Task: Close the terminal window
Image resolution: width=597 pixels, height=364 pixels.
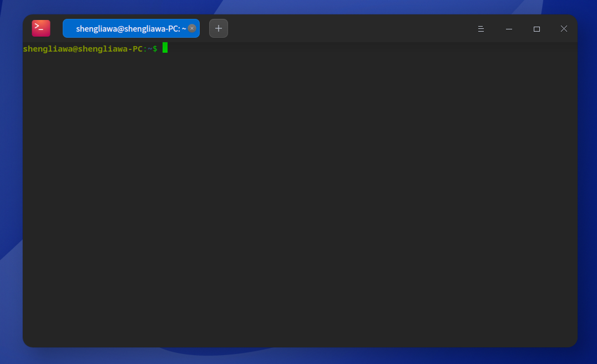Action: [x=564, y=29]
